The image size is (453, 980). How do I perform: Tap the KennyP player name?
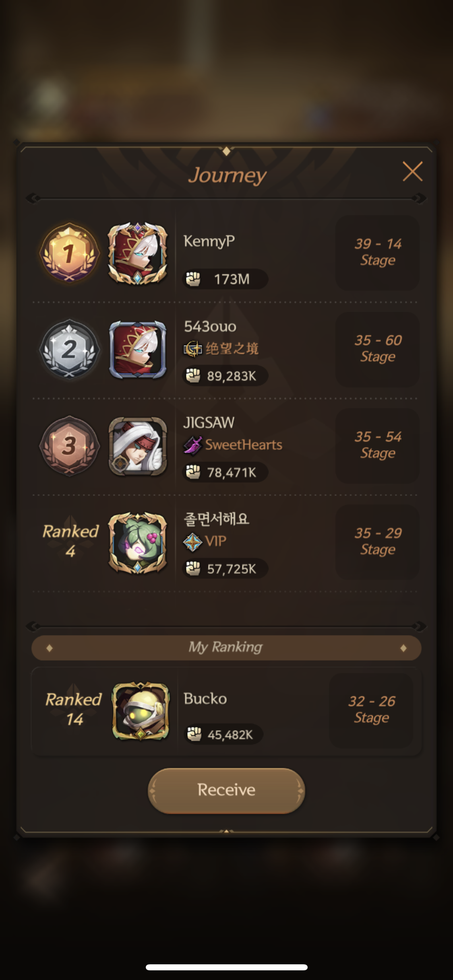(x=209, y=241)
